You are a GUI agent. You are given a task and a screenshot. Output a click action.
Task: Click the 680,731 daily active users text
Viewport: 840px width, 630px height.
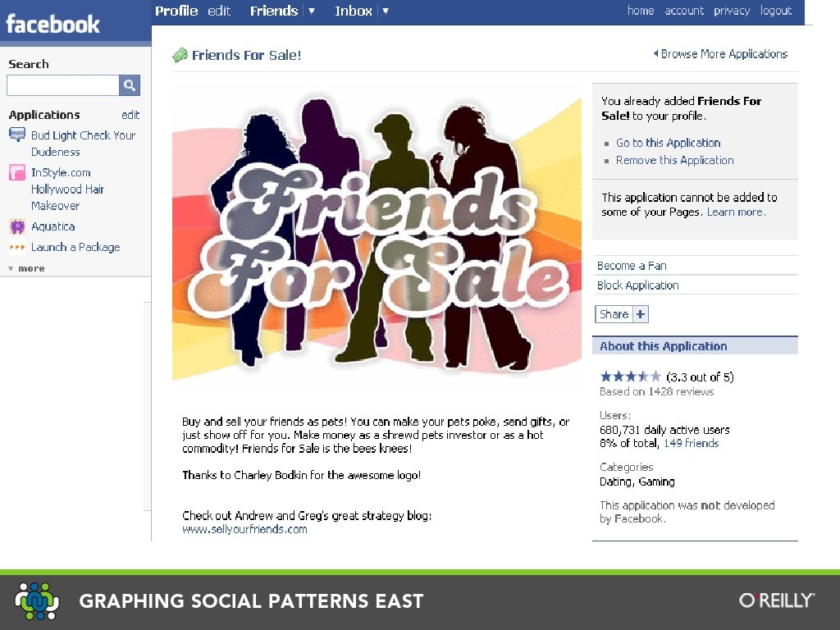(x=664, y=430)
